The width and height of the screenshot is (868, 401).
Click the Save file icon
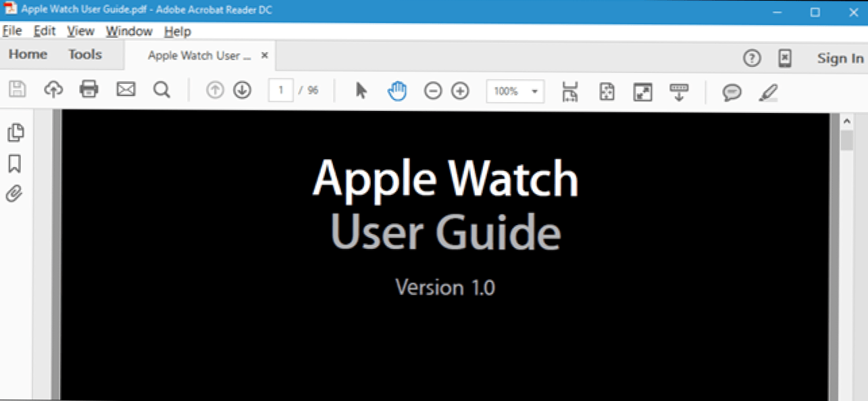(x=18, y=89)
